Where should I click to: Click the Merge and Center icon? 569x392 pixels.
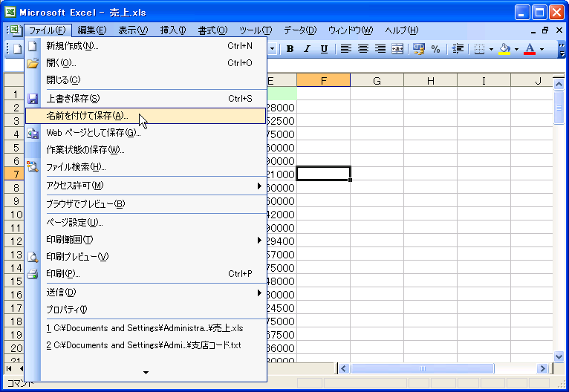point(397,49)
